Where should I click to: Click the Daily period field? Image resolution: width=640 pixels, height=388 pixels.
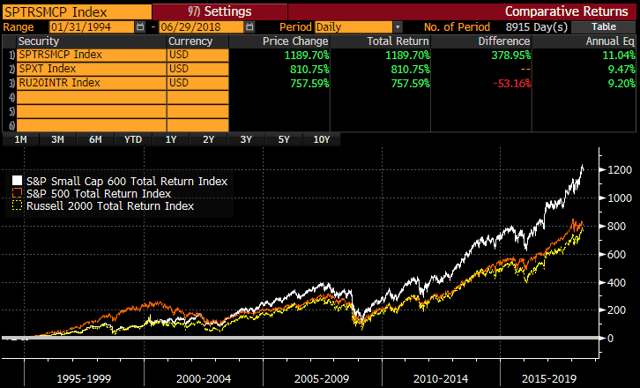click(353, 27)
